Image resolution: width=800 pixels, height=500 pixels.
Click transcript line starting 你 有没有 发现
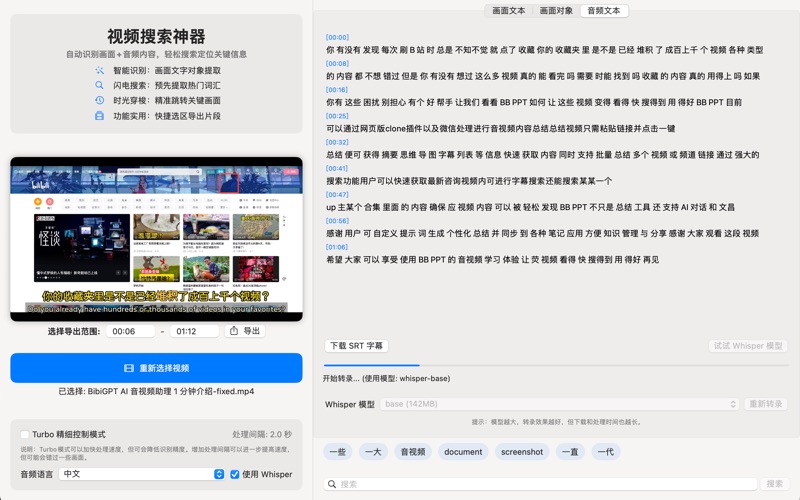click(x=544, y=50)
